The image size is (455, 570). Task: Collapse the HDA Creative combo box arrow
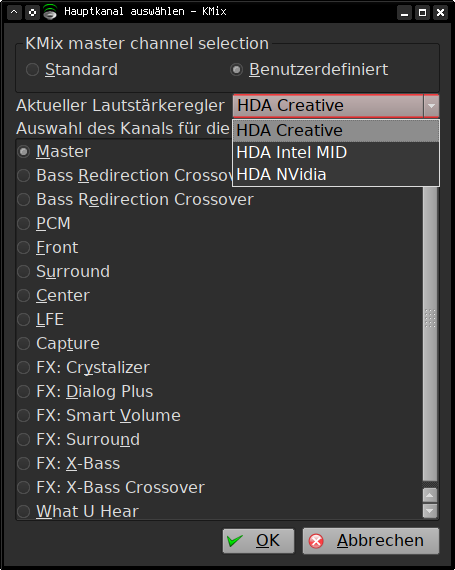[x=431, y=106]
